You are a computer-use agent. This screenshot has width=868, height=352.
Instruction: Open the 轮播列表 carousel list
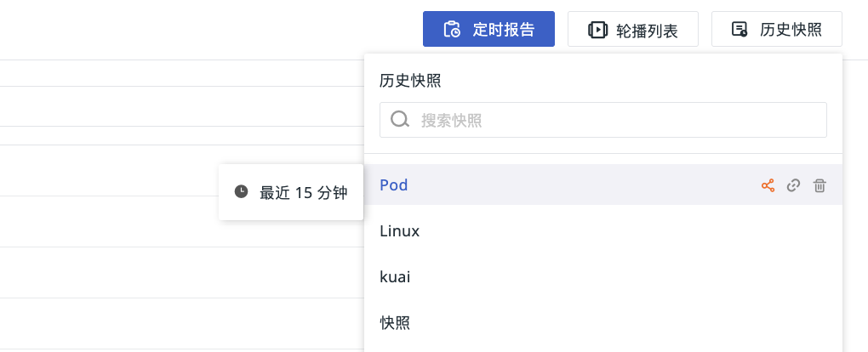pyautogui.click(x=633, y=29)
